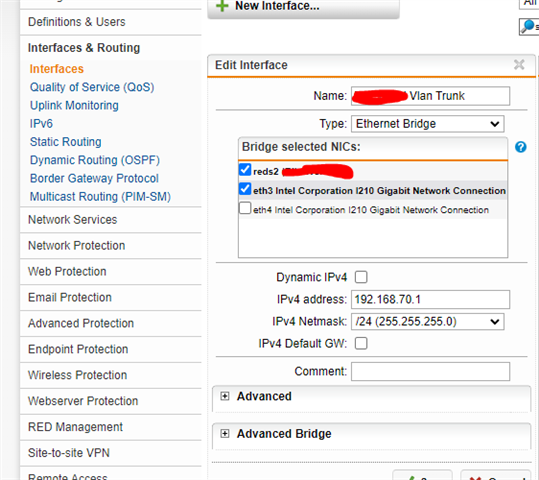Viewport: 539px width, 480px height.
Task: Uncheck eth3 Intel I210 NIC checkbox
Action: tap(245, 189)
